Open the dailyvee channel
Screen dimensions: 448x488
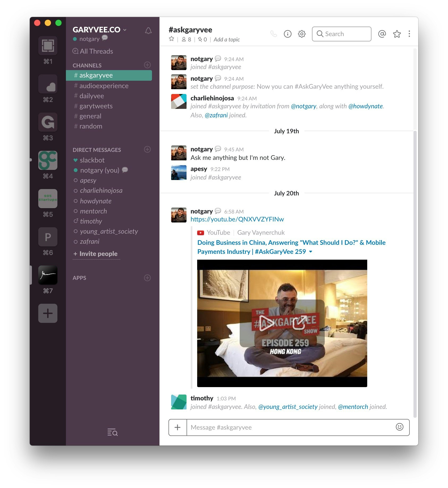tap(109, 96)
